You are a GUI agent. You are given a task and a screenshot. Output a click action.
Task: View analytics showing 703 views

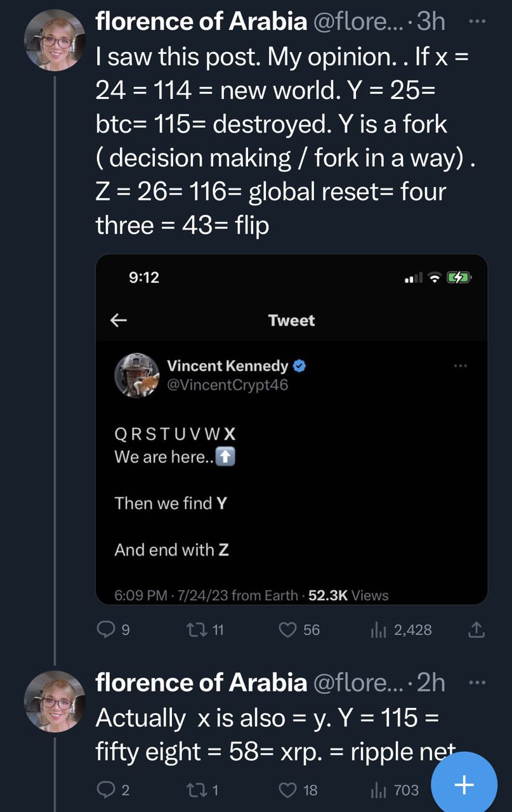point(379,789)
